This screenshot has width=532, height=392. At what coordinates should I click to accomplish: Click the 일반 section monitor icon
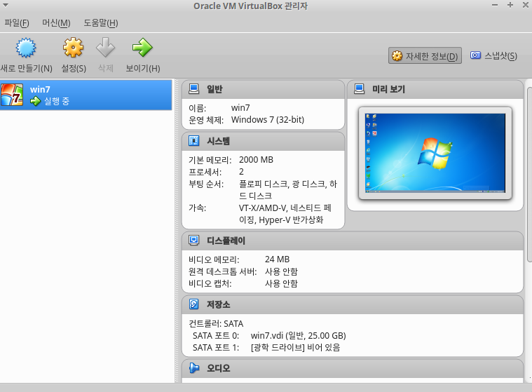(193, 89)
